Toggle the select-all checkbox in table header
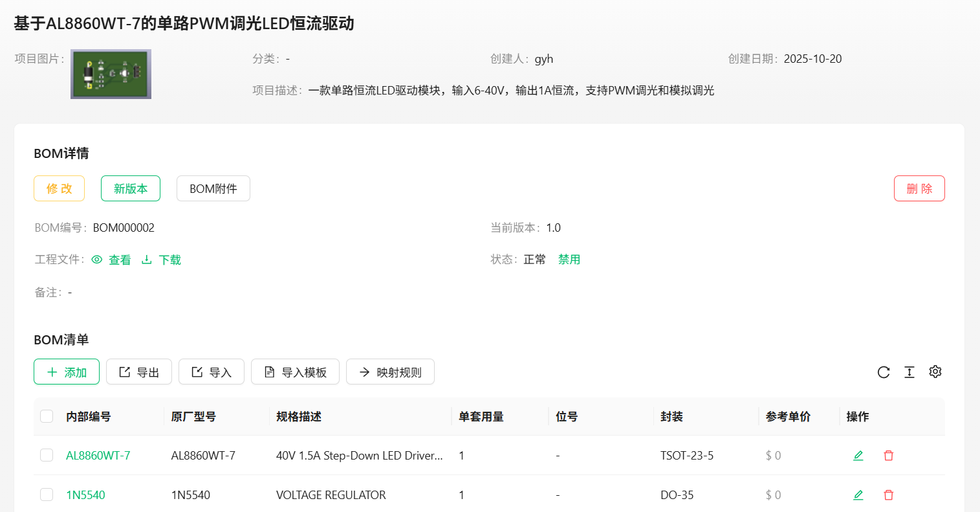 (x=47, y=416)
